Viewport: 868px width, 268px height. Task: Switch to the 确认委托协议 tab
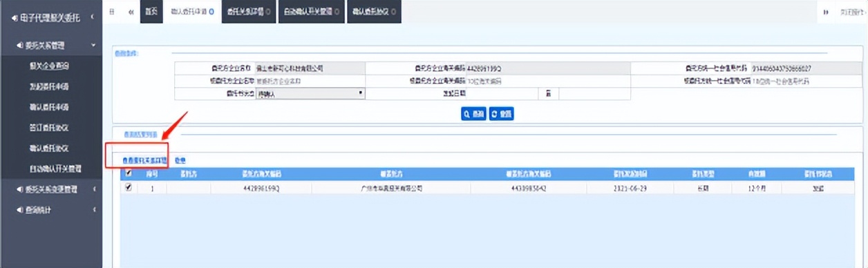[374, 12]
